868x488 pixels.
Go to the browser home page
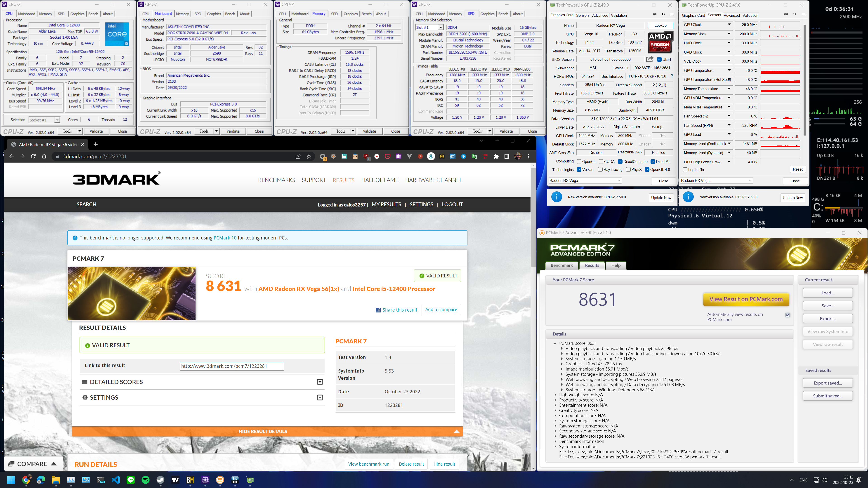(44, 156)
